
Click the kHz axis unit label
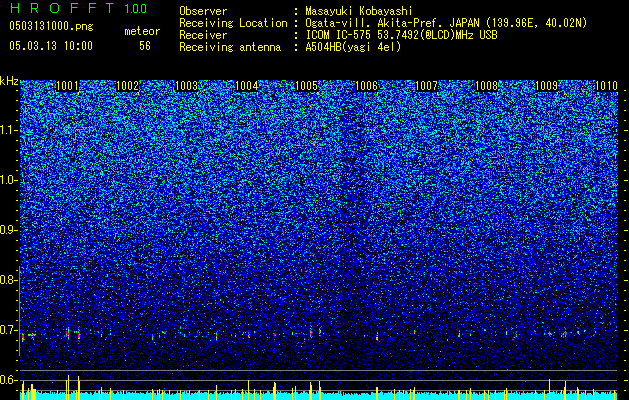(x=9, y=81)
